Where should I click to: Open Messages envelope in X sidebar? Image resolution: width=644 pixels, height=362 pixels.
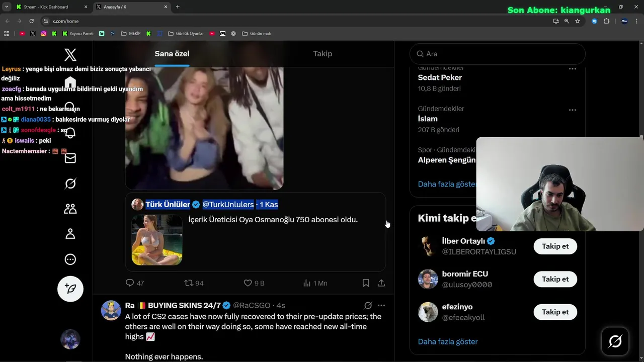pyautogui.click(x=70, y=158)
